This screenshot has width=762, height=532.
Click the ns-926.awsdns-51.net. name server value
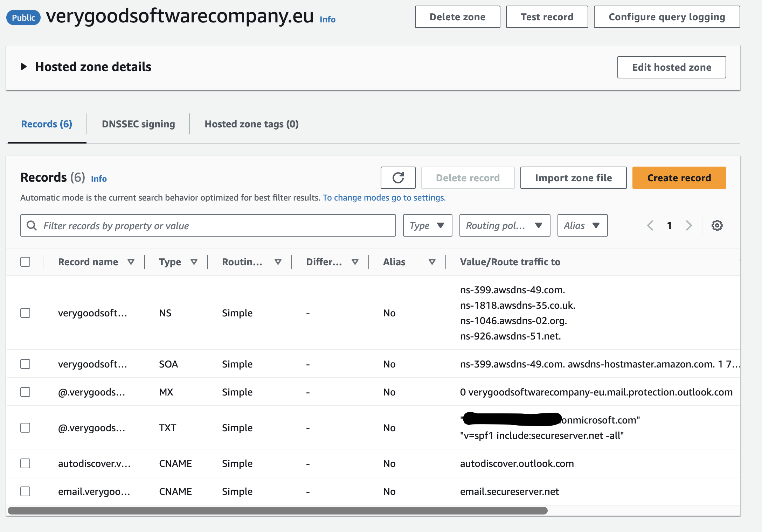pos(511,336)
